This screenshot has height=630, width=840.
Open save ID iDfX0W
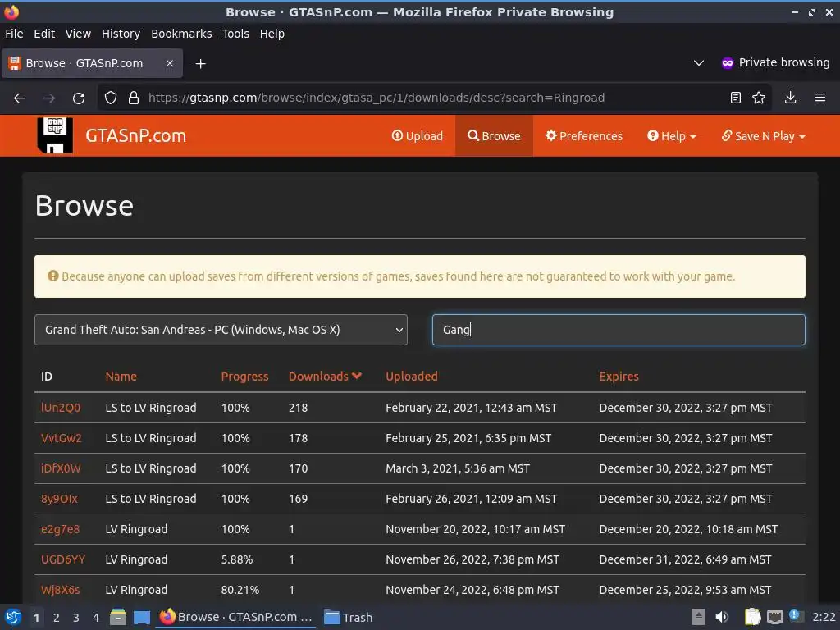coord(61,468)
